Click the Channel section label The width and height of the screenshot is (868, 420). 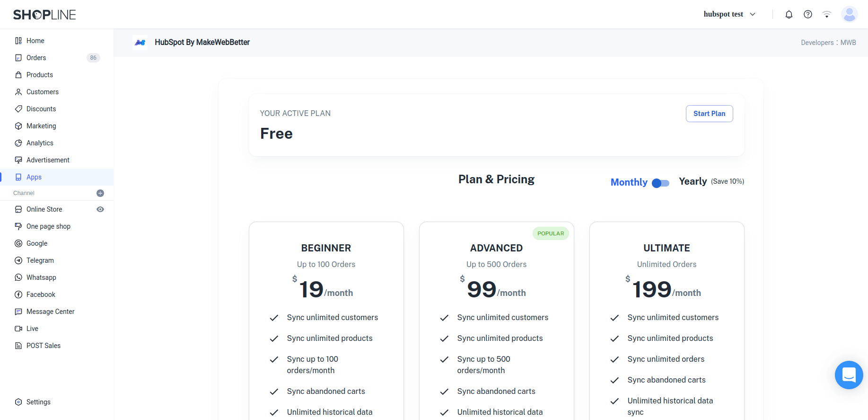point(24,193)
